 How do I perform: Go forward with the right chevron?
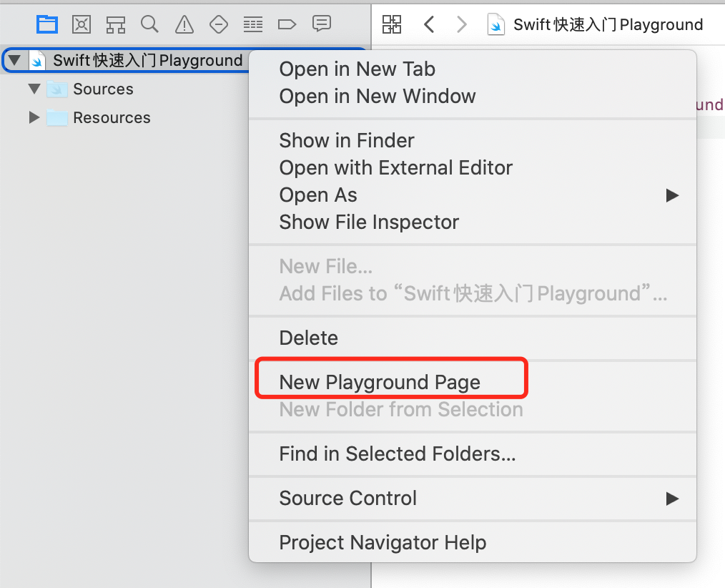click(461, 24)
